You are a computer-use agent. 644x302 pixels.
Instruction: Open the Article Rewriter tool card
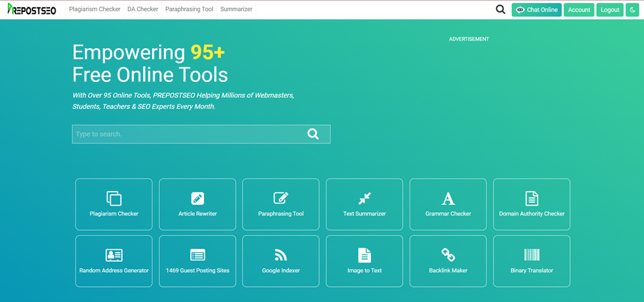[x=197, y=204]
